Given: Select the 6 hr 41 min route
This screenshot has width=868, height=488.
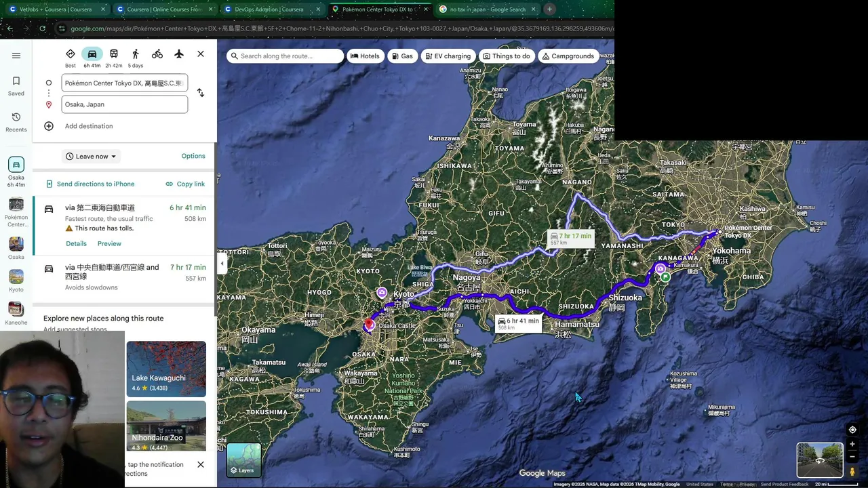Looking at the screenshot, I should (125, 226).
